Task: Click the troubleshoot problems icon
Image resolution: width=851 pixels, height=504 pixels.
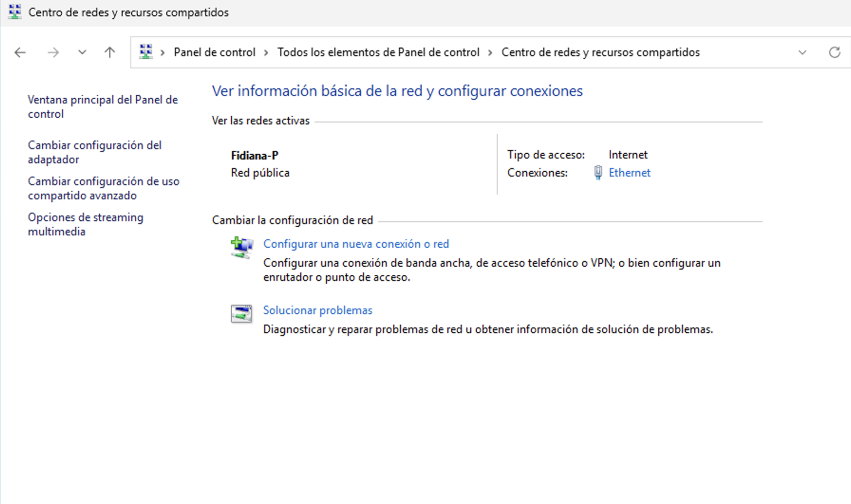Action: [241, 314]
